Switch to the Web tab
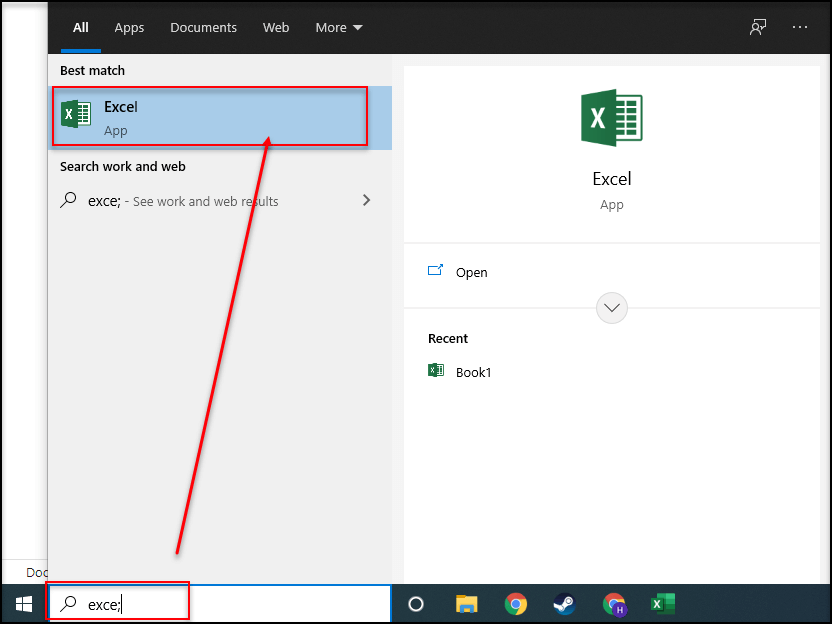The image size is (832, 624). (276, 28)
